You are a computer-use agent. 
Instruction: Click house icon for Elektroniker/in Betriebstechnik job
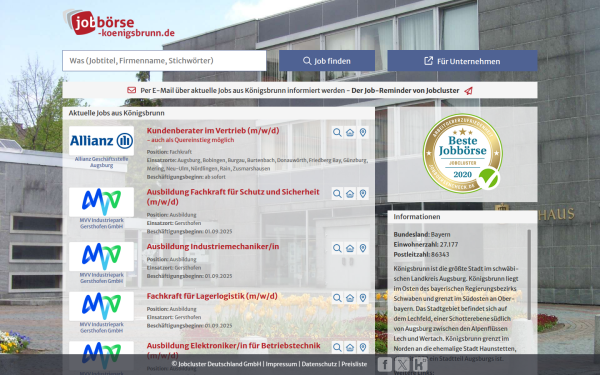coord(350,347)
